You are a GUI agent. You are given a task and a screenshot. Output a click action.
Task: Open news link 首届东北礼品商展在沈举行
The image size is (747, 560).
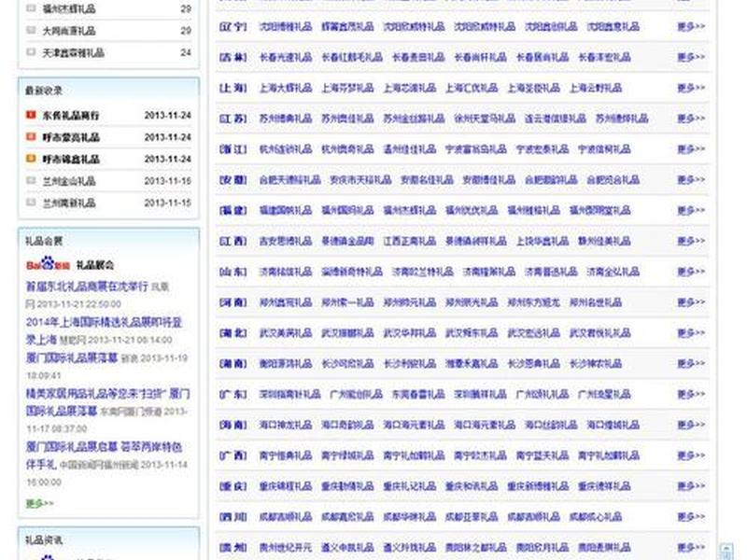point(87,287)
